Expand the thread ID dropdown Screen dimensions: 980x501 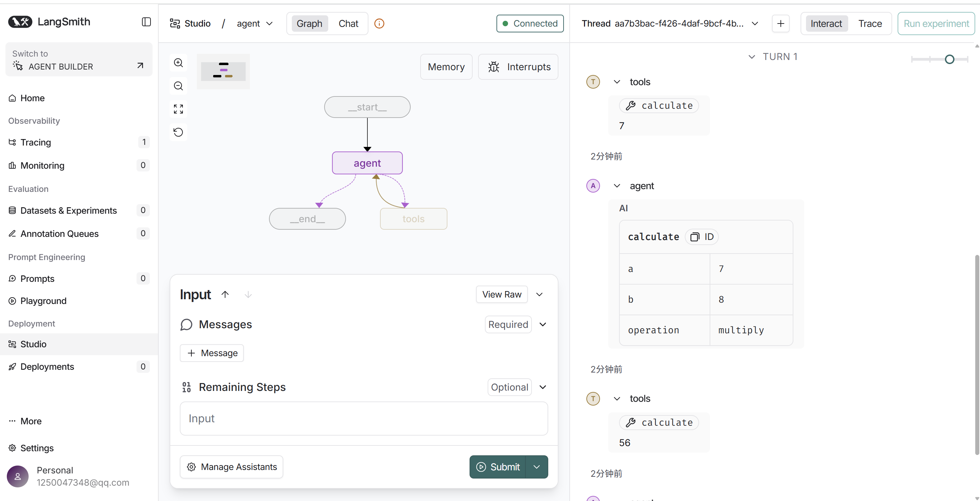755,24
